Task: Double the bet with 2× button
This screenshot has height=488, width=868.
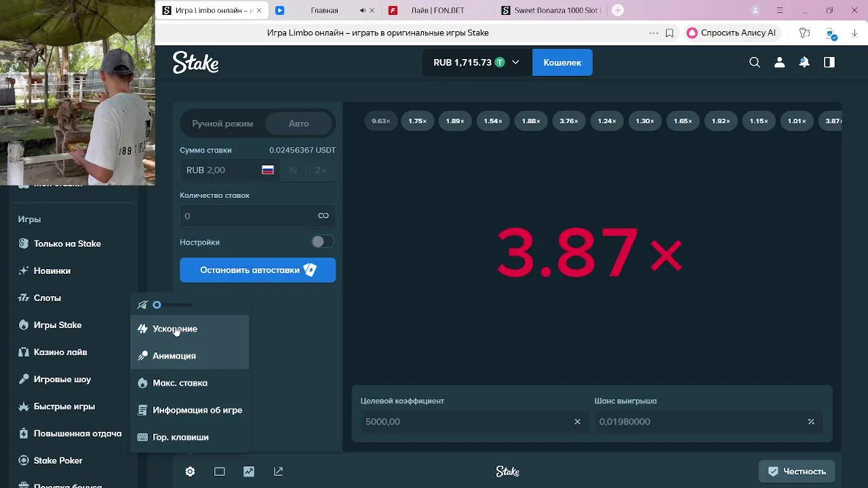Action: click(x=320, y=170)
